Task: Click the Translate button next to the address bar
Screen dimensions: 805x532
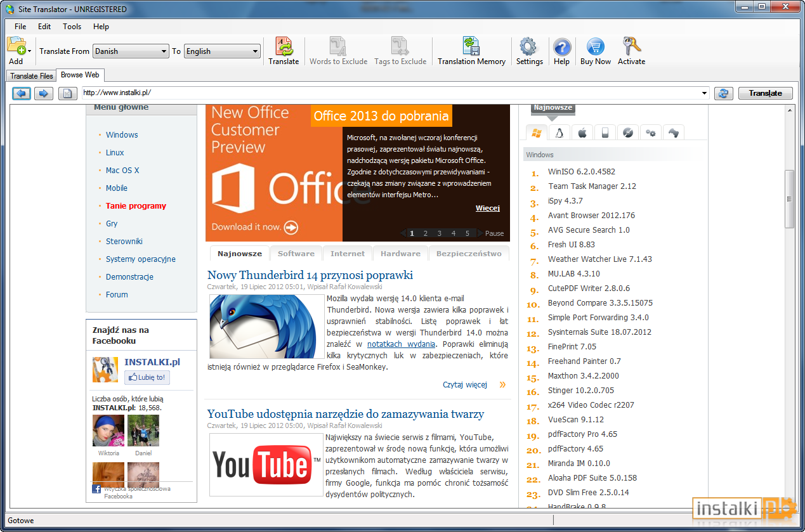Action: (x=765, y=93)
